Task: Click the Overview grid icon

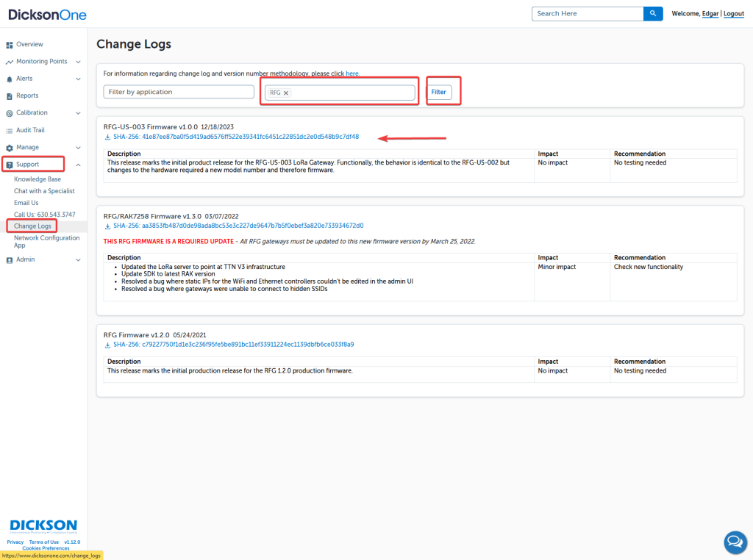Action: coord(10,45)
